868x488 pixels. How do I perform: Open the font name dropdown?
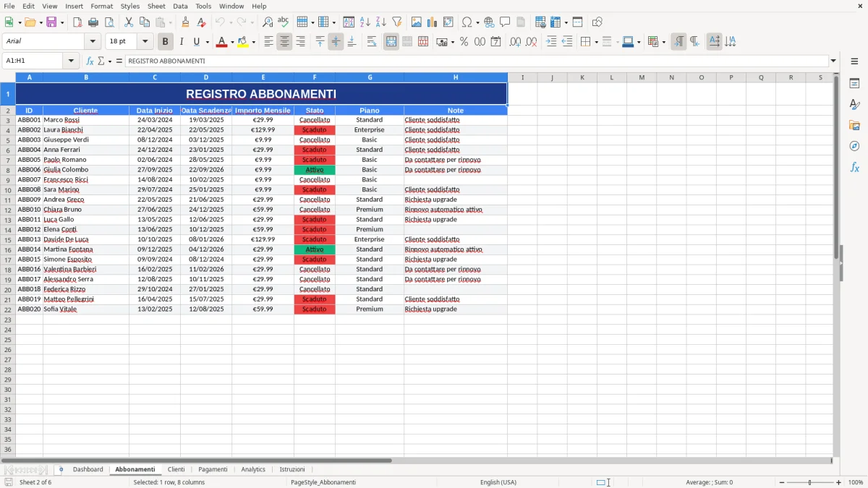[x=92, y=41]
